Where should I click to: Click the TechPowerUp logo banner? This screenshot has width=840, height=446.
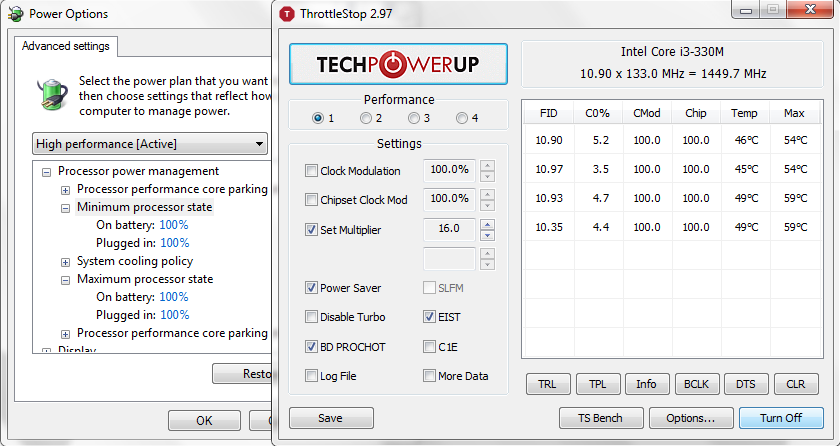click(398, 64)
